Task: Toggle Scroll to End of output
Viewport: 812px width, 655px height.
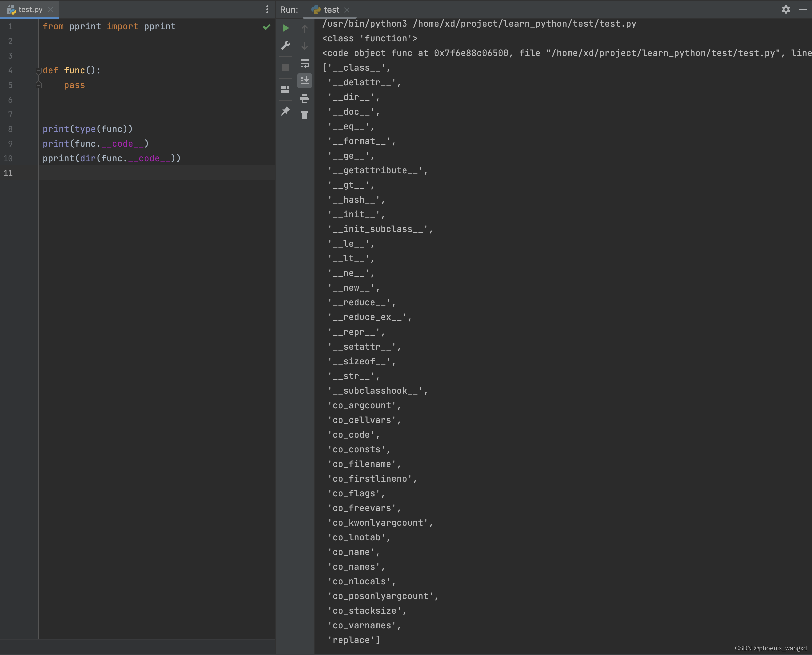Action: (x=304, y=80)
